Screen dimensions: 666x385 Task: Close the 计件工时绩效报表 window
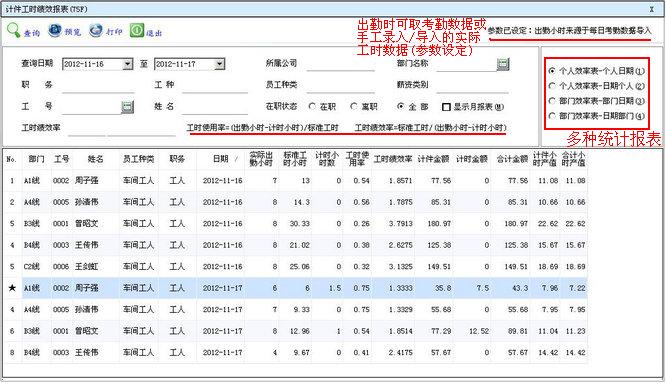click(652, 9)
